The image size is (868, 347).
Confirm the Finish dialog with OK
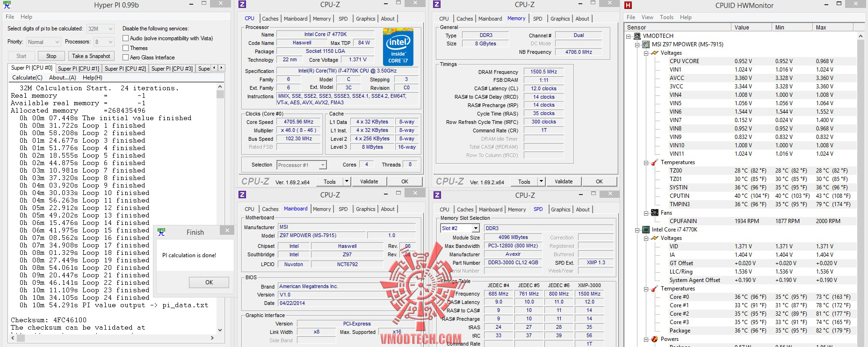point(209,282)
